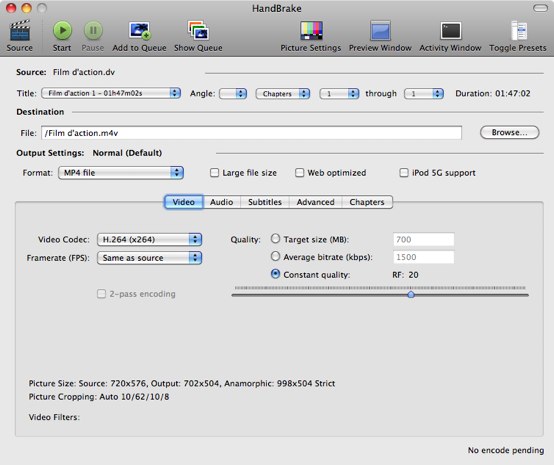Enable Large file size checkbox
Screen dimensions: 554x465
[214, 173]
